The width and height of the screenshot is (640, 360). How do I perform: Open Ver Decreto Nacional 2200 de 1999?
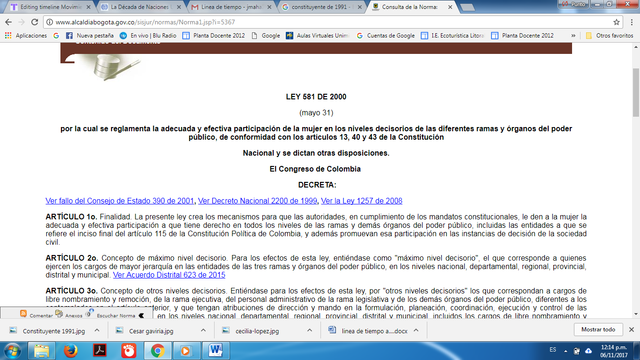click(258, 201)
